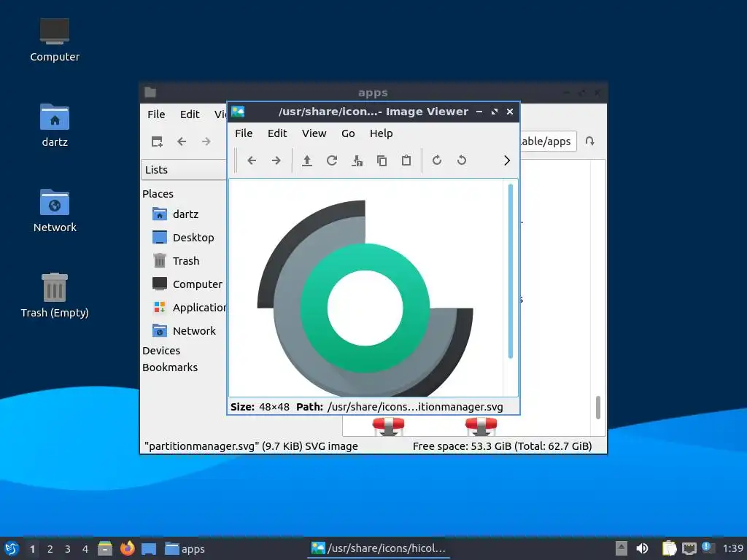
Task: Click the second circular rotate arrow icon
Action: point(462,160)
